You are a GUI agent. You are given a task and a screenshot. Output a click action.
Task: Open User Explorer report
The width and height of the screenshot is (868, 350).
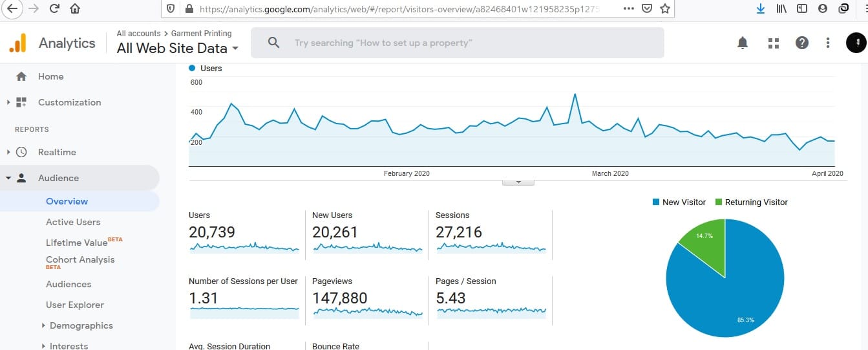(x=75, y=305)
